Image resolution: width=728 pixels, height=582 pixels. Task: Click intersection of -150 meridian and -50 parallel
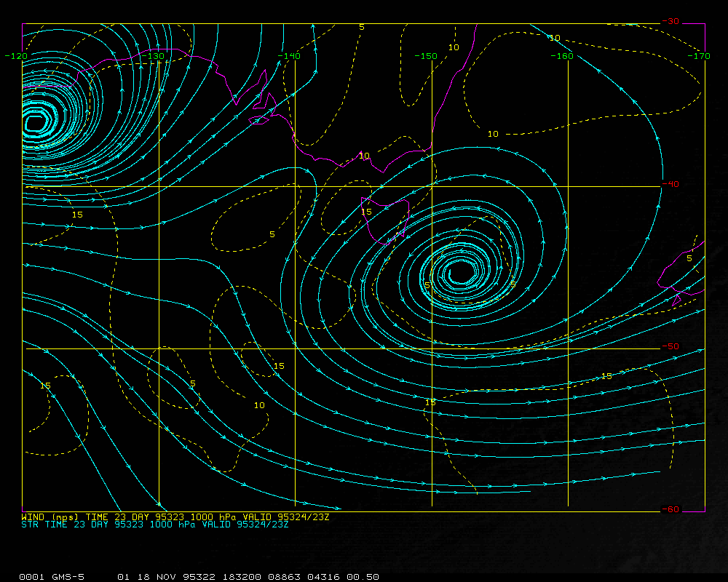click(x=432, y=348)
